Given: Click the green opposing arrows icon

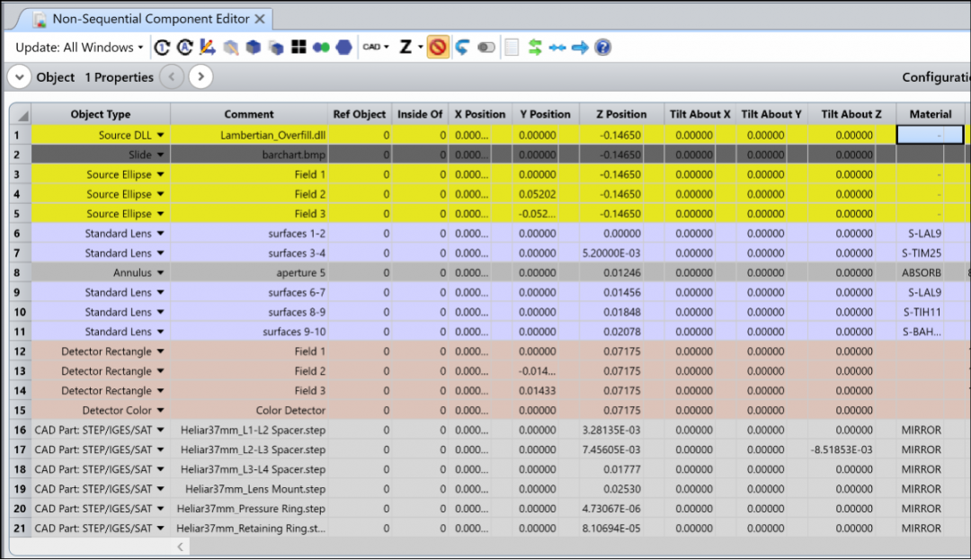Looking at the screenshot, I should click(535, 47).
